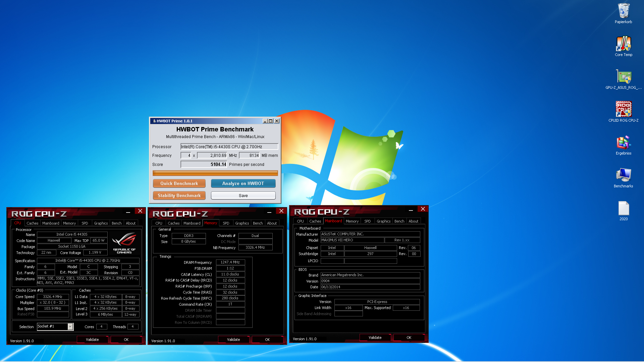Close the CPU tab CPU-Z window
This screenshot has width=644, height=362.
pos(140,211)
